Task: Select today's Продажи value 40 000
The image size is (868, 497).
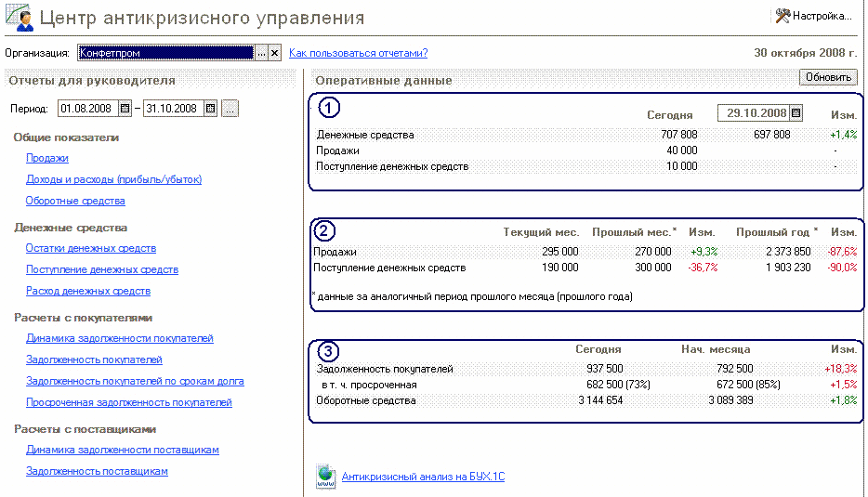Action: tap(682, 150)
